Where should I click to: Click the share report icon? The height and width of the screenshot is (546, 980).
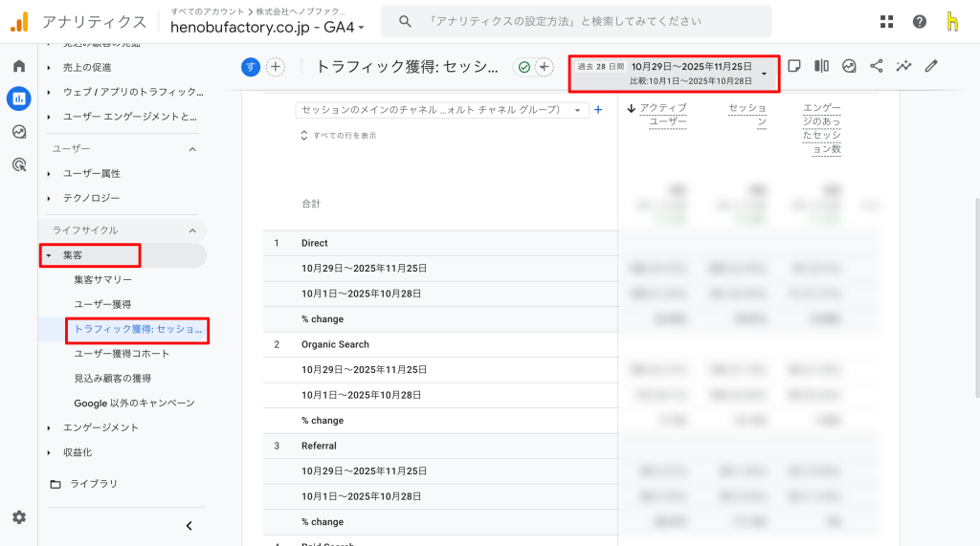pos(876,66)
